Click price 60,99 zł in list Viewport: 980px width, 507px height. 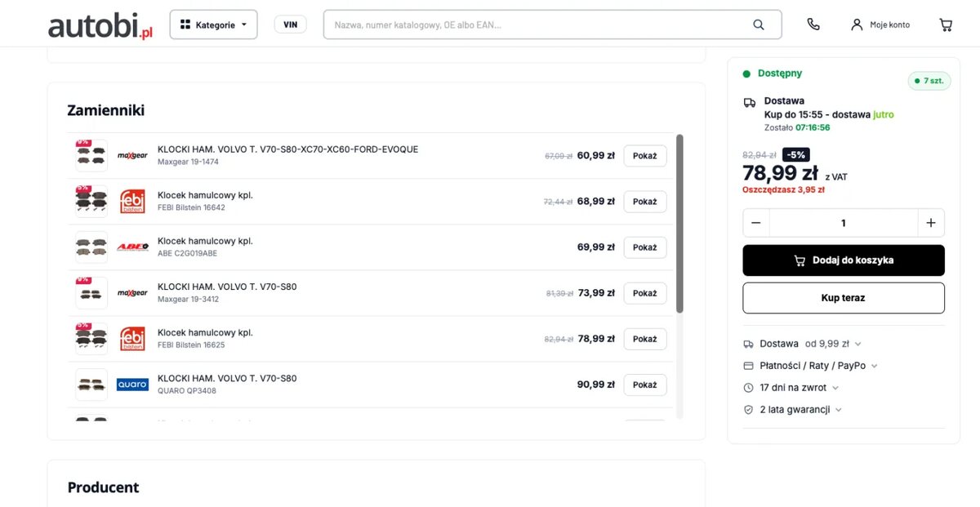596,155
